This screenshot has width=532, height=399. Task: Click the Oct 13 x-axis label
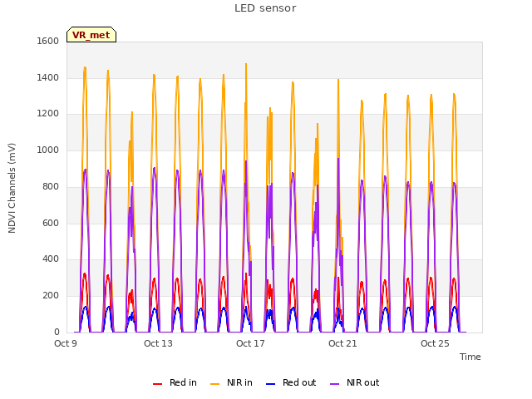tap(158, 343)
